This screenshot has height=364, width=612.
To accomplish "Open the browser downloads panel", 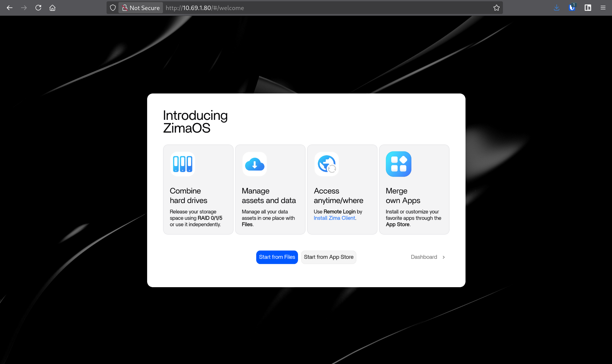I will tap(556, 8).
